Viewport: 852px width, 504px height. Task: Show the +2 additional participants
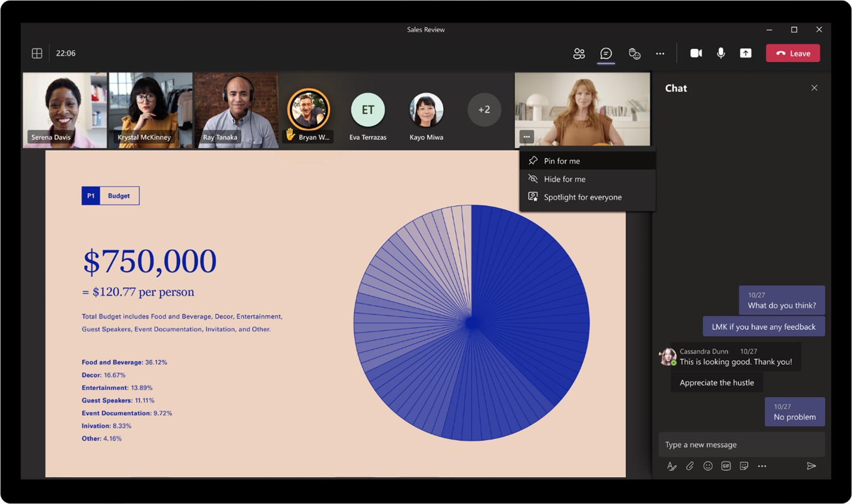click(x=484, y=110)
